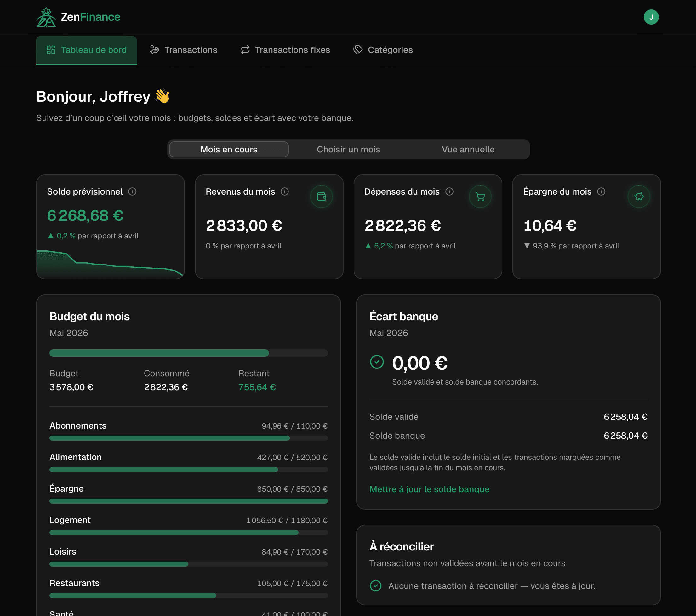Click the check circle beside 0,00 €
This screenshot has height=616, width=696.
(x=377, y=362)
